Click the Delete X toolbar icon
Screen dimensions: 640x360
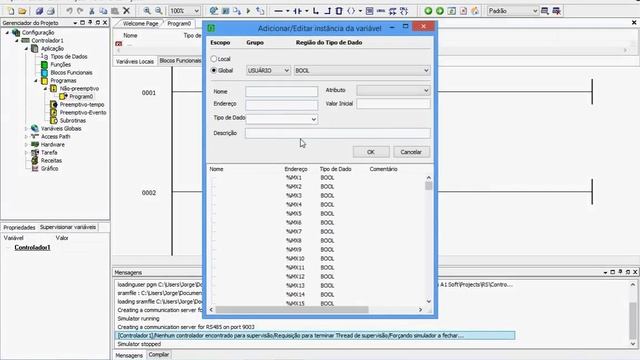(x=127, y=11)
